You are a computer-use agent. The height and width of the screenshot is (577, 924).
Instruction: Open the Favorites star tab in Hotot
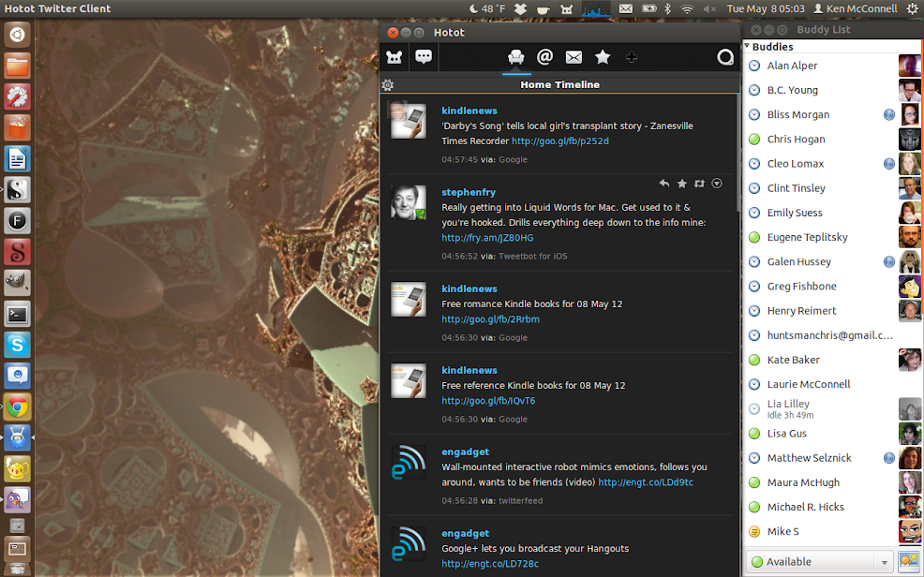(x=603, y=56)
